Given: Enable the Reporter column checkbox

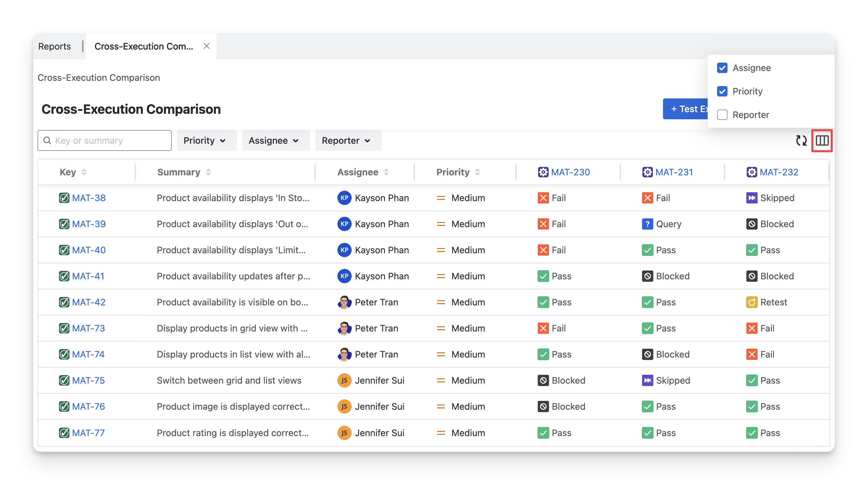Looking at the screenshot, I should [722, 115].
